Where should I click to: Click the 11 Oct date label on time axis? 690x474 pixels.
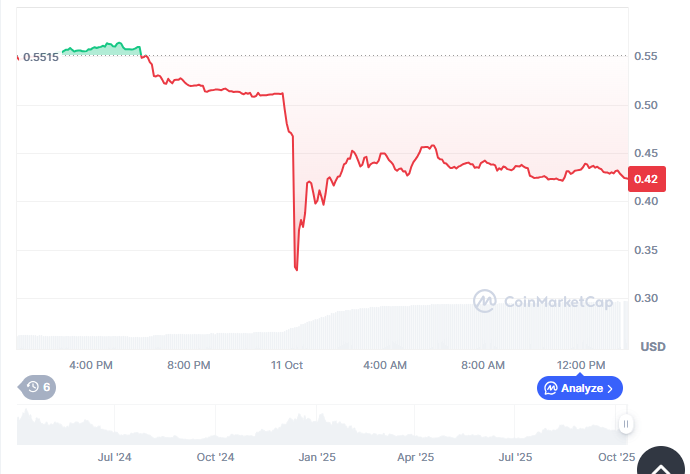point(287,365)
